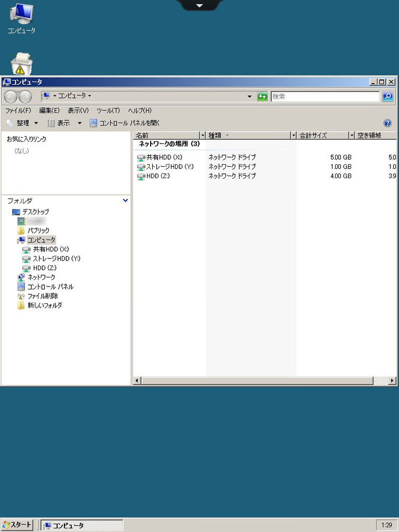This screenshot has height=532, width=399.
Task: Select ネットワーク in folder tree
Action: [41, 277]
